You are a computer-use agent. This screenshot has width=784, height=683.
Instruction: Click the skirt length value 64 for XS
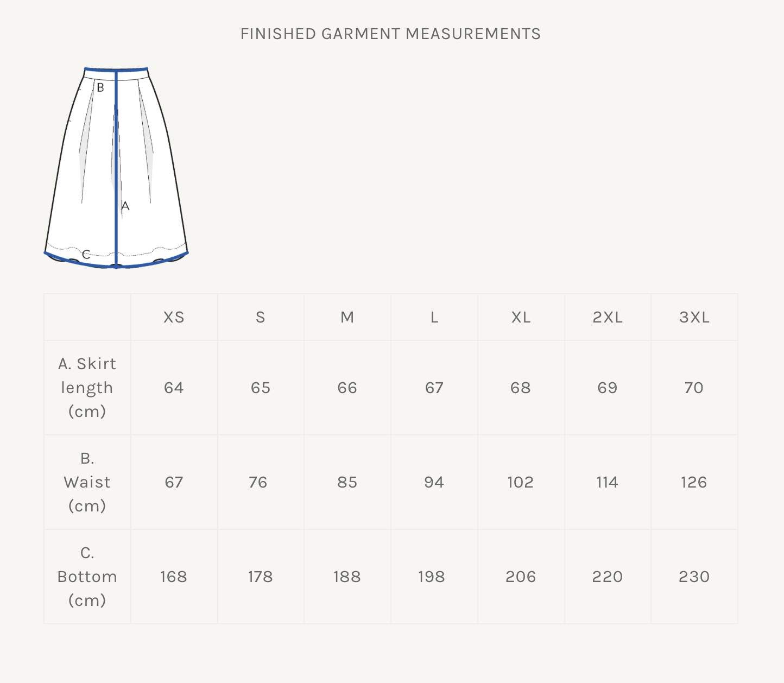174,388
